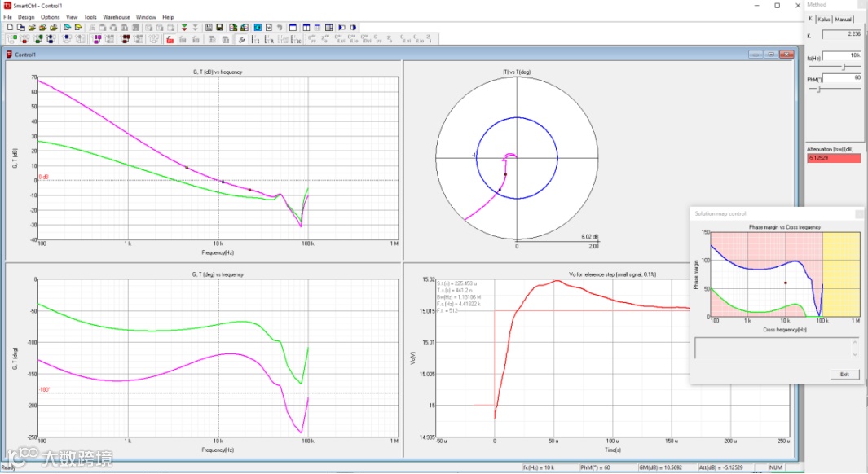This screenshot has width=868, height=474.
Task: Click the four-pane window layout icon
Action: pos(328,27)
